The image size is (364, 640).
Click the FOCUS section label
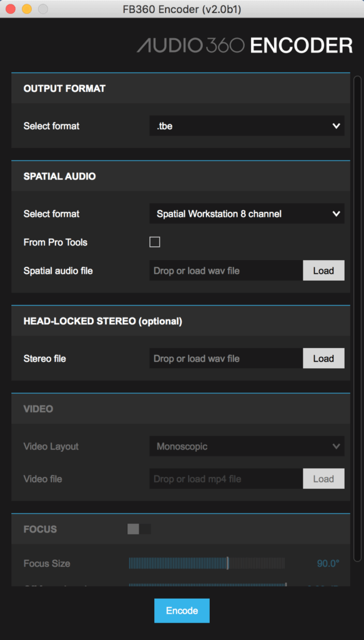click(40, 529)
